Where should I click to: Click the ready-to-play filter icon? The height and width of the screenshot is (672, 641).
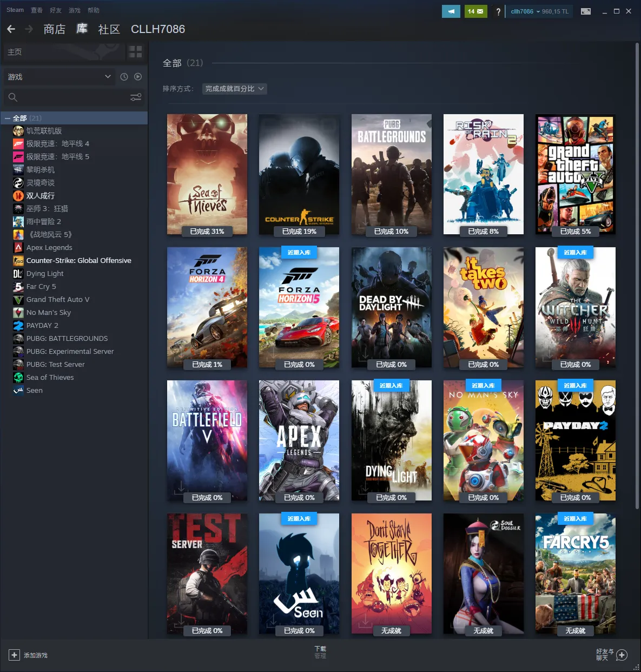click(138, 77)
